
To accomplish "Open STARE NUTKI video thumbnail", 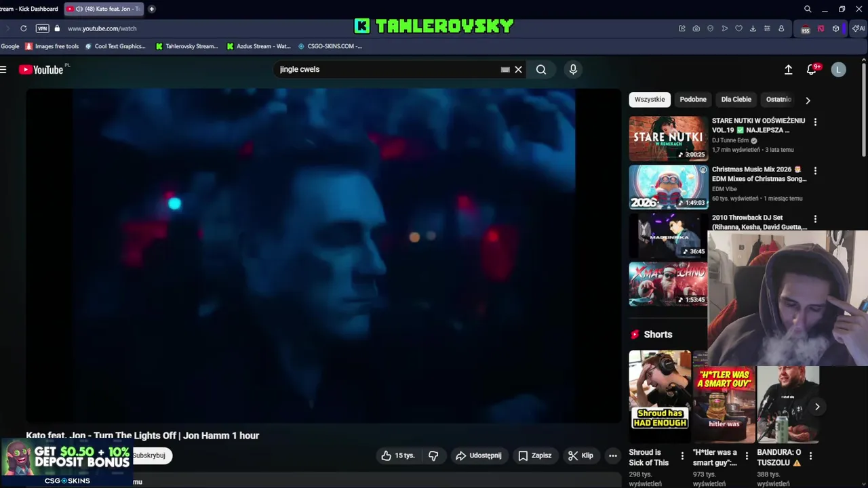I will (x=668, y=138).
